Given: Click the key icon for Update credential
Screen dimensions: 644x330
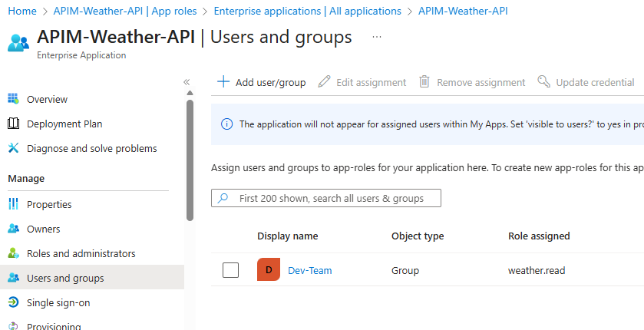Looking at the screenshot, I should [x=543, y=81].
